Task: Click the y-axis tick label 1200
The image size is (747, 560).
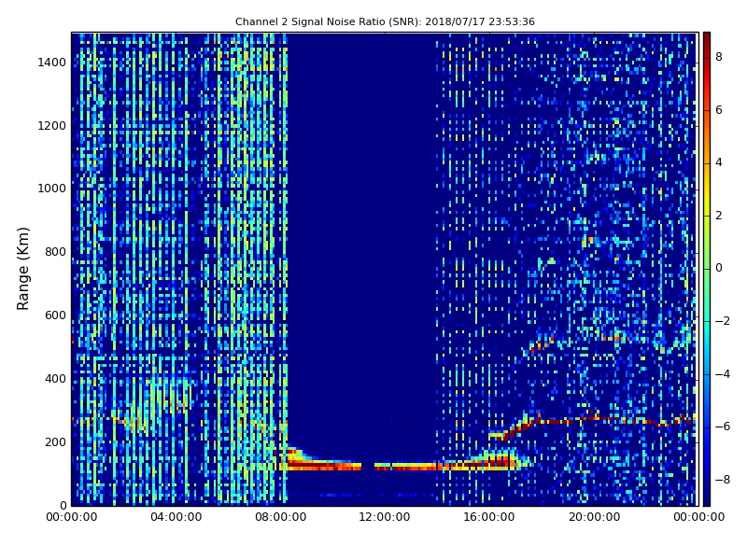Action: coord(52,126)
